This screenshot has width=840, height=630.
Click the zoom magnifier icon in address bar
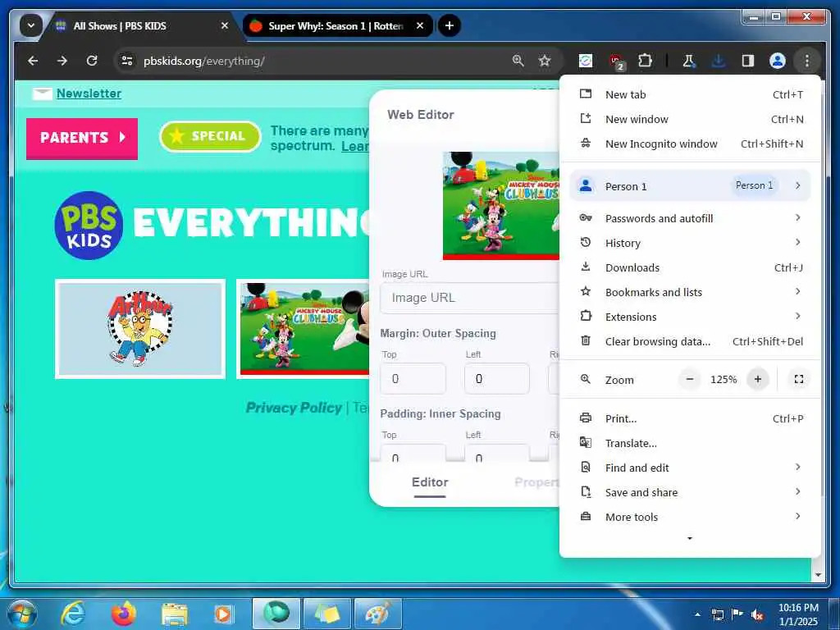click(518, 61)
